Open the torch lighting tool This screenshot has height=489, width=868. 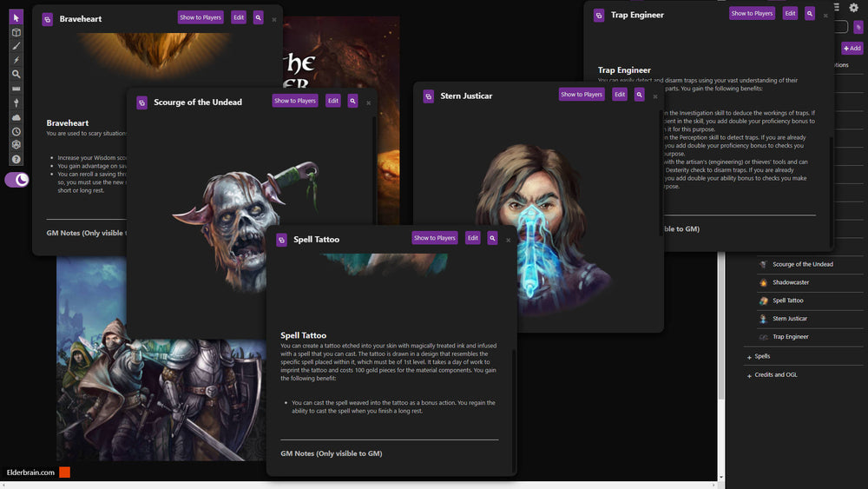click(x=16, y=103)
